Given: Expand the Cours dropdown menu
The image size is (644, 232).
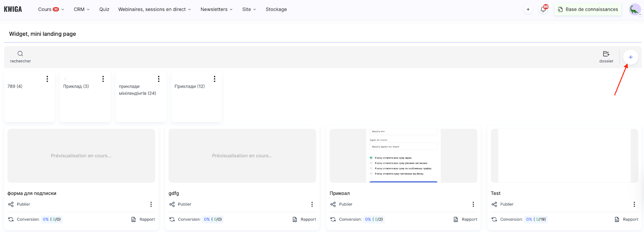Looking at the screenshot, I should pos(51,9).
